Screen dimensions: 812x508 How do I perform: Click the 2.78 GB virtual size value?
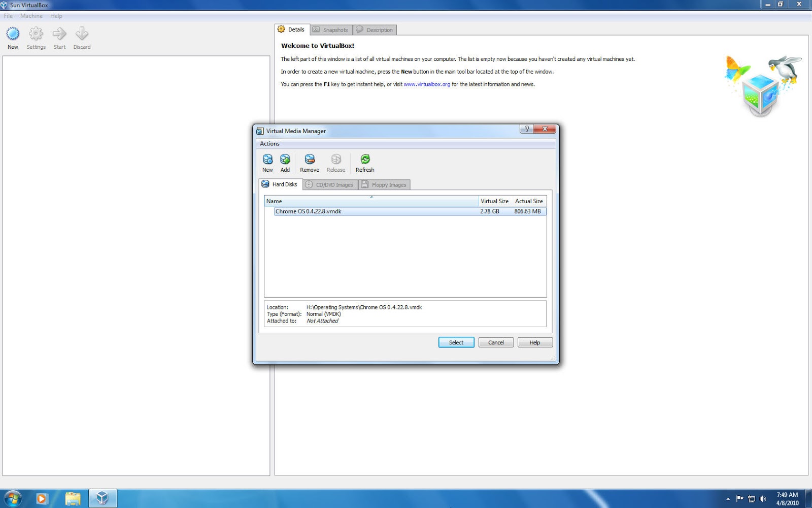[490, 211]
